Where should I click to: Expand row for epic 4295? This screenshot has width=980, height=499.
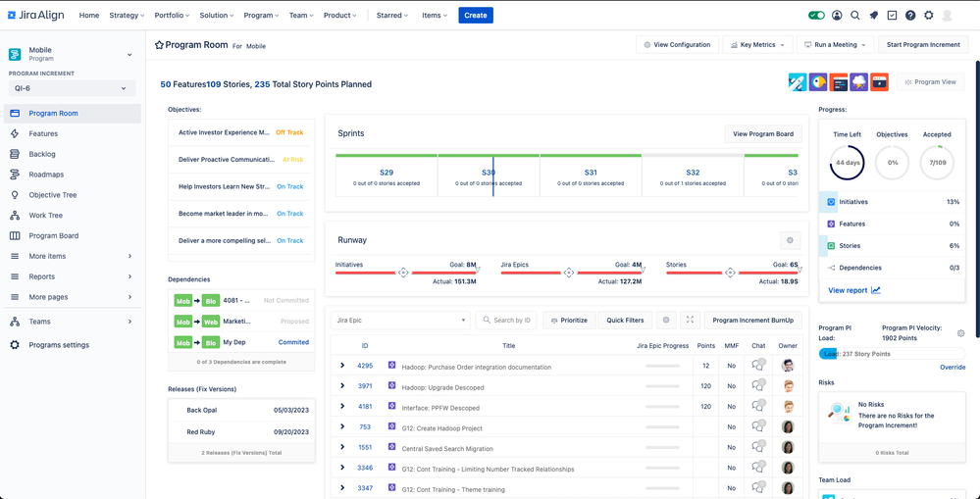tap(342, 366)
